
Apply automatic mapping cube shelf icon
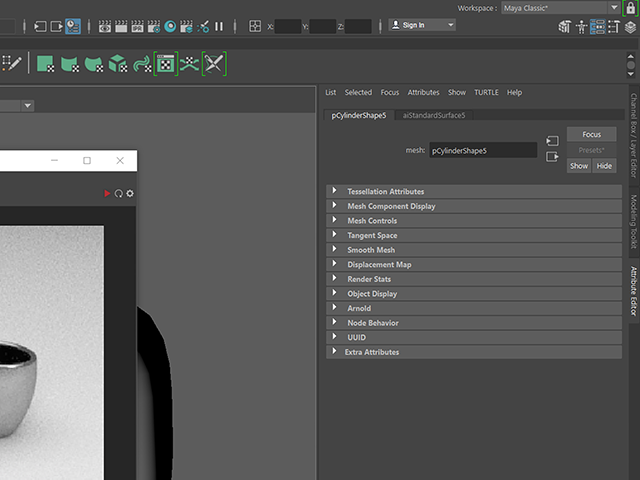click(x=118, y=64)
